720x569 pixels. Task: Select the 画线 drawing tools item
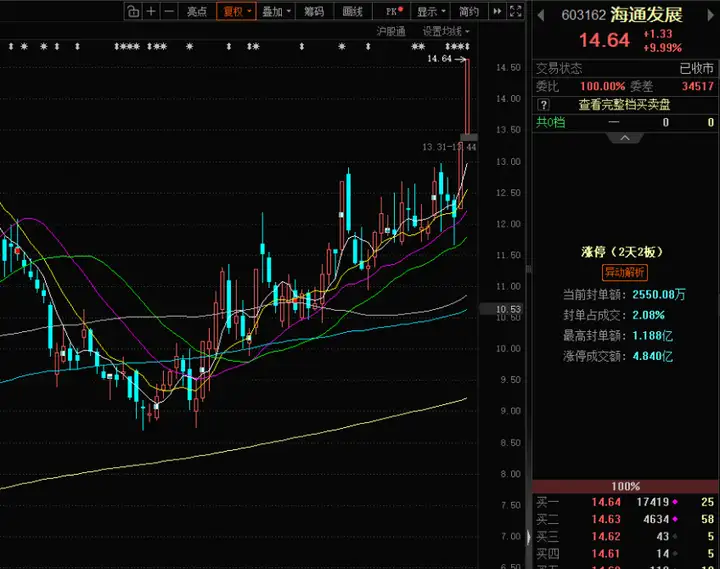coord(353,11)
